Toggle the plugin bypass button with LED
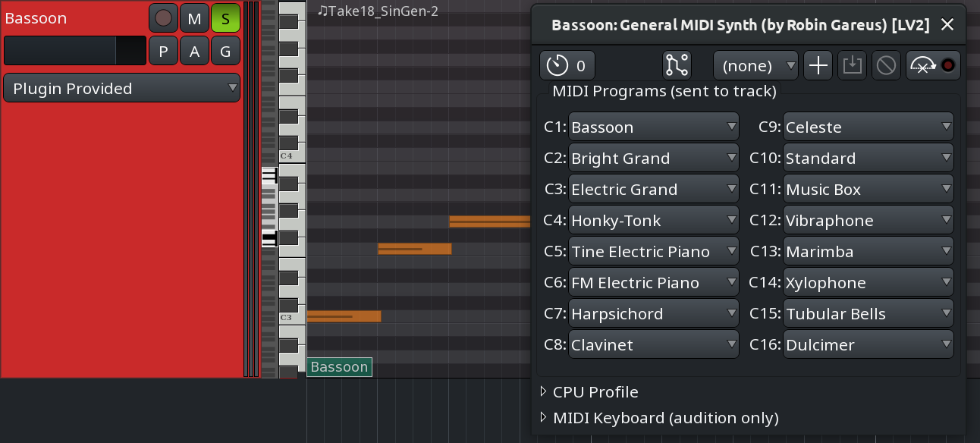This screenshot has width=980, height=443. (x=933, y=66)
